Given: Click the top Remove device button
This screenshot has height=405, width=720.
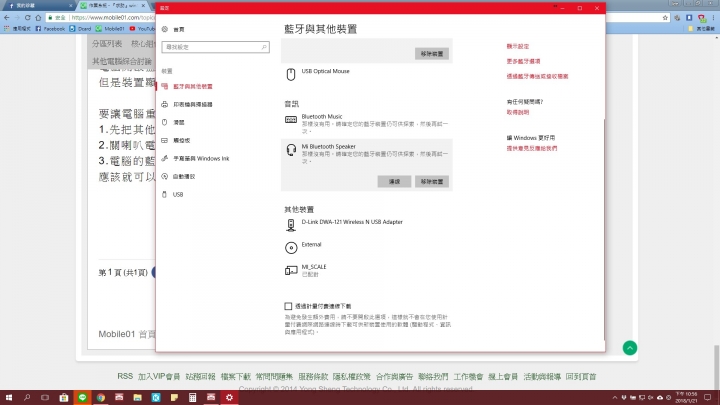Looking at the screenshot, I should [432, 54].
